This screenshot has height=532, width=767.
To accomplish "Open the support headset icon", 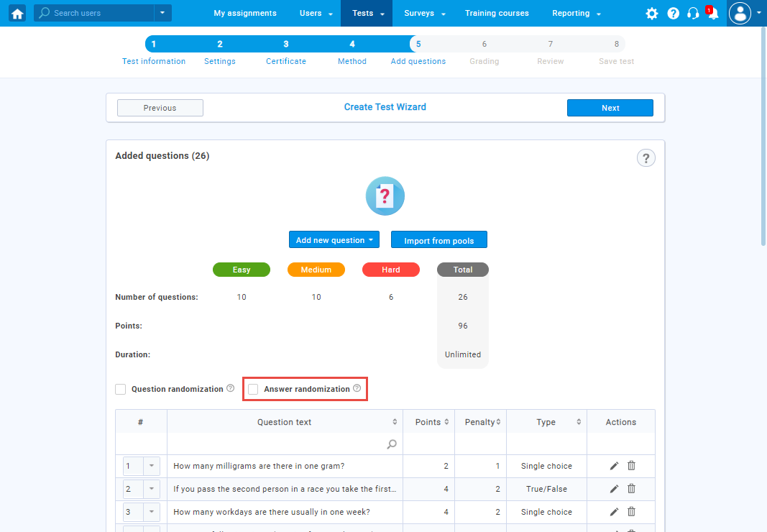I will click(692, 13).
